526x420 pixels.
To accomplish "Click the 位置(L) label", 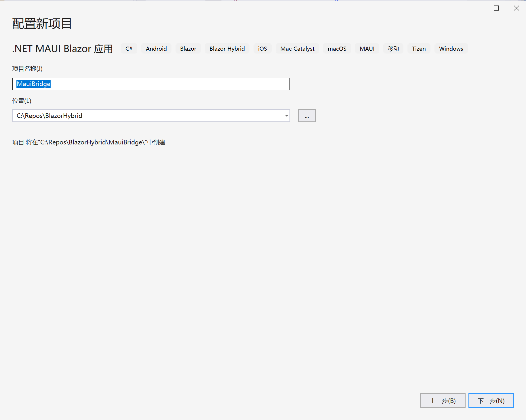I will tap(22, 101).
